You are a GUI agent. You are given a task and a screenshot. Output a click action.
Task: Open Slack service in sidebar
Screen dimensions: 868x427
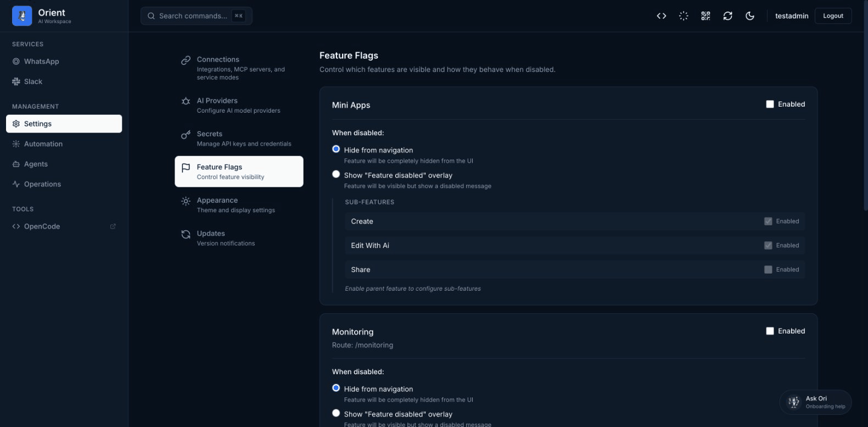click(x=33, y=81)
